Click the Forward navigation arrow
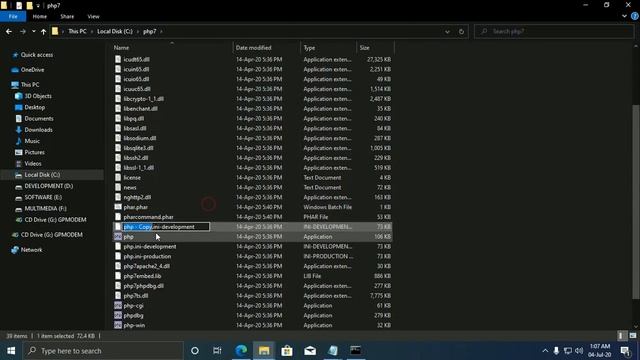Image resolution: width=640 pixels, height=360 pixels. [23, 31]
